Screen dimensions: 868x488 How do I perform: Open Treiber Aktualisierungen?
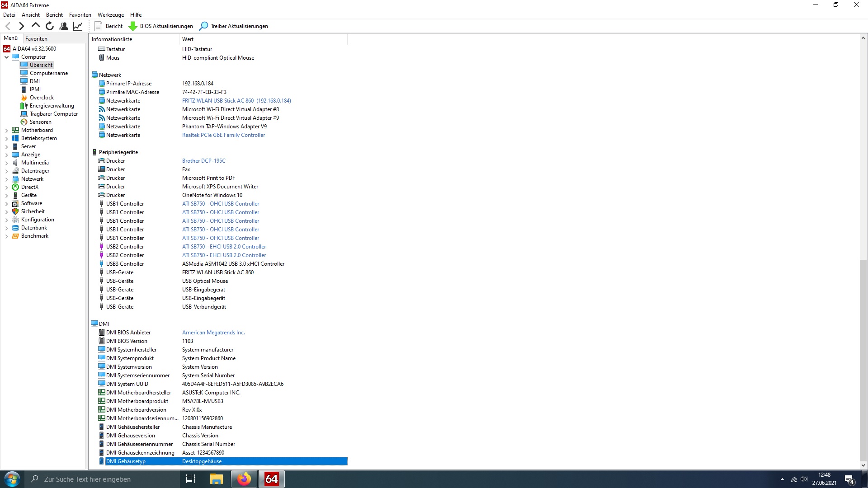(x=234, y=26)
